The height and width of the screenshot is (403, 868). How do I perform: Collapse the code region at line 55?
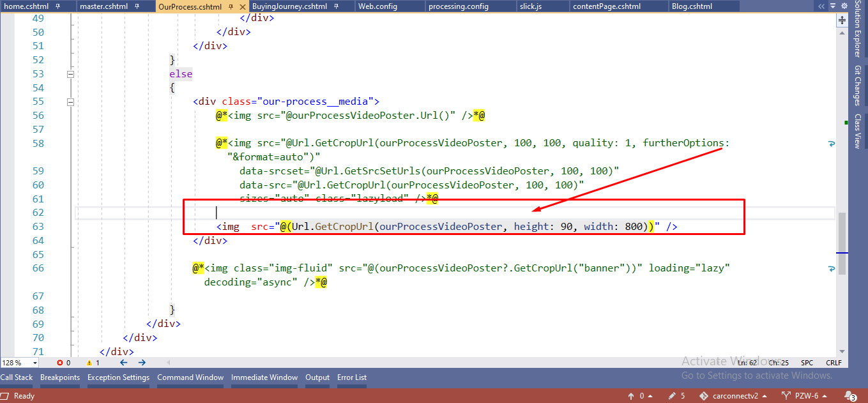point(70,101)
